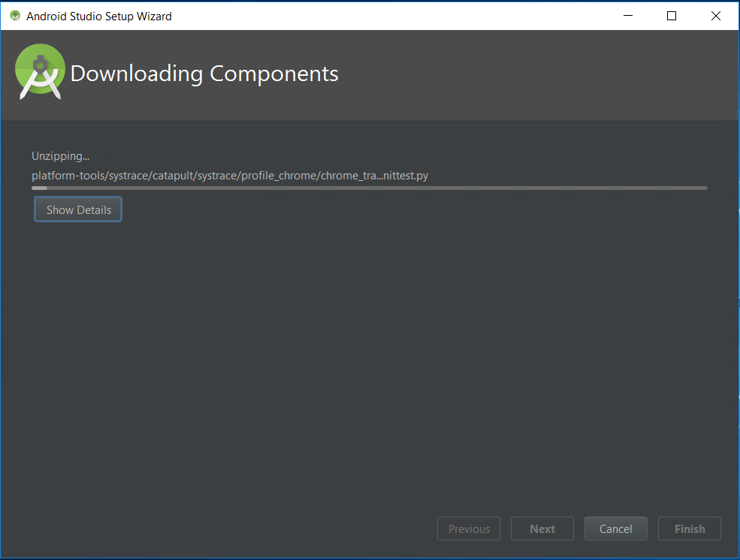740x560 pixels.
Task: Click the Next button
Action: (542, 529)
